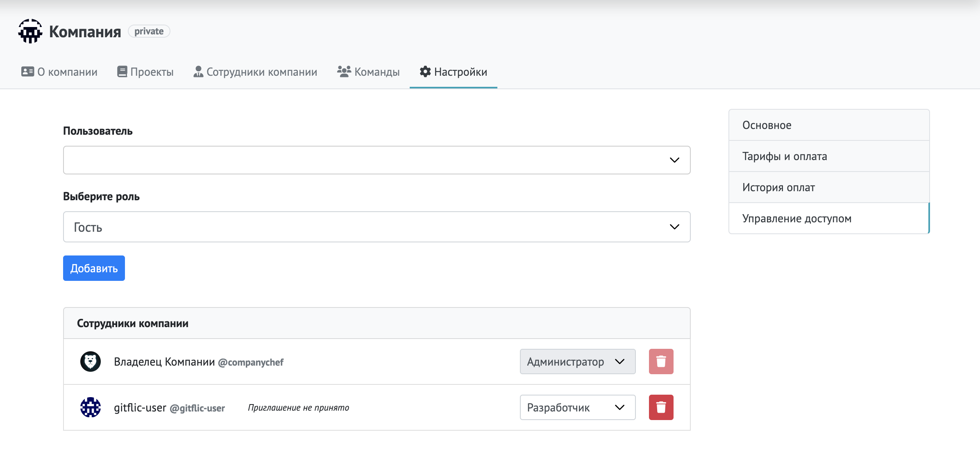Click the Компания title heading

(x=85, y=32)
